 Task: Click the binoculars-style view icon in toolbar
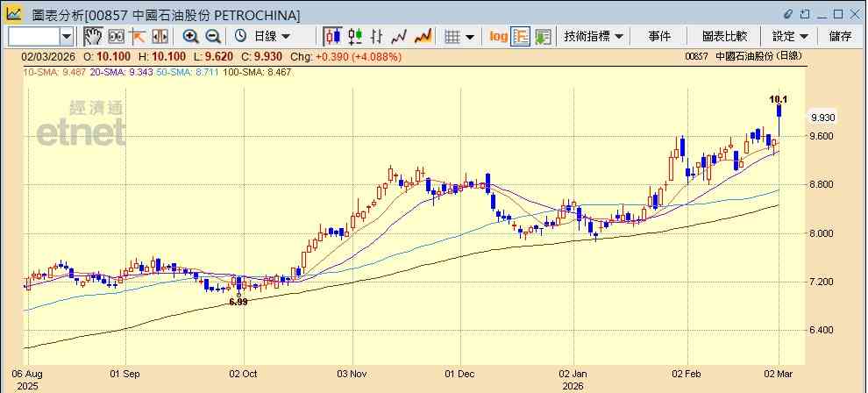(x=116, y=37)
